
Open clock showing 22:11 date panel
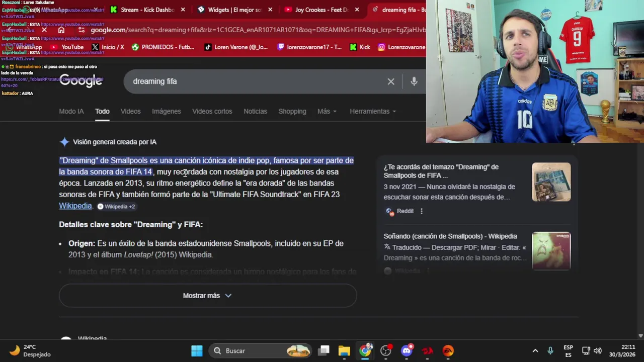click(x=622, y=351)
